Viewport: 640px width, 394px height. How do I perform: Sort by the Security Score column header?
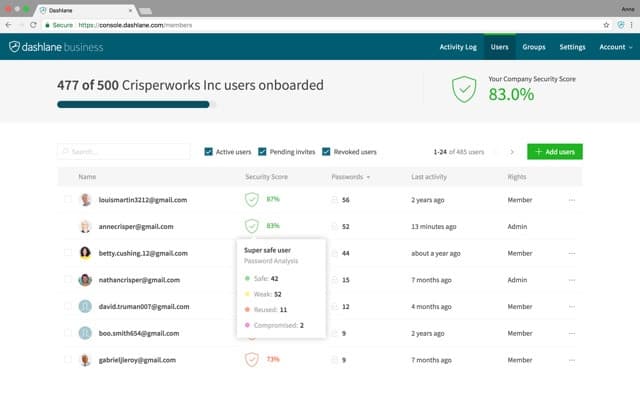tap(266, 177)
